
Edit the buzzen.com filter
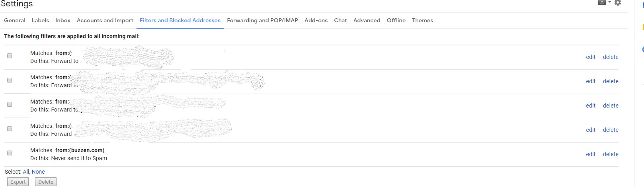(x=591, y=154)
